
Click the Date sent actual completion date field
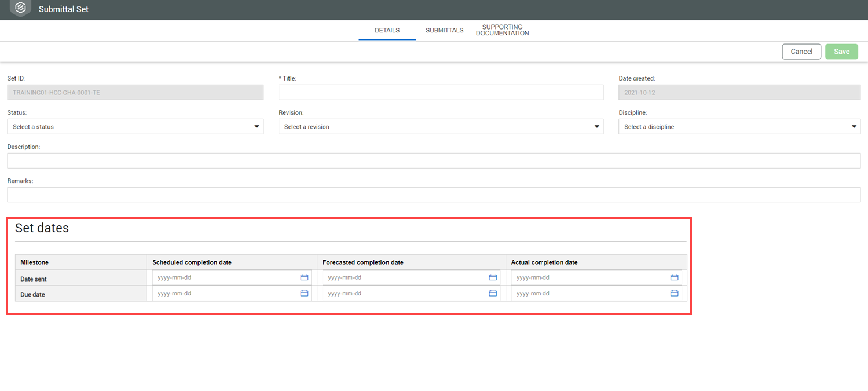589,277
